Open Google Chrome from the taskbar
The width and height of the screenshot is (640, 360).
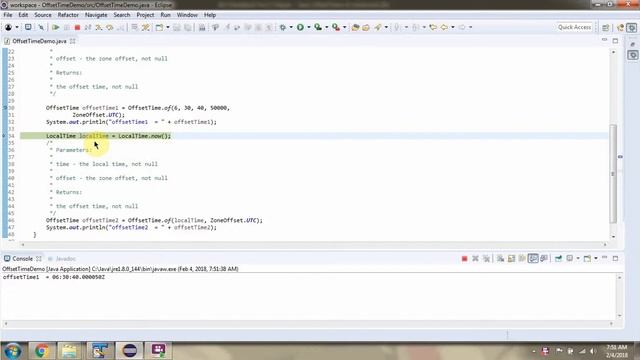41,351
